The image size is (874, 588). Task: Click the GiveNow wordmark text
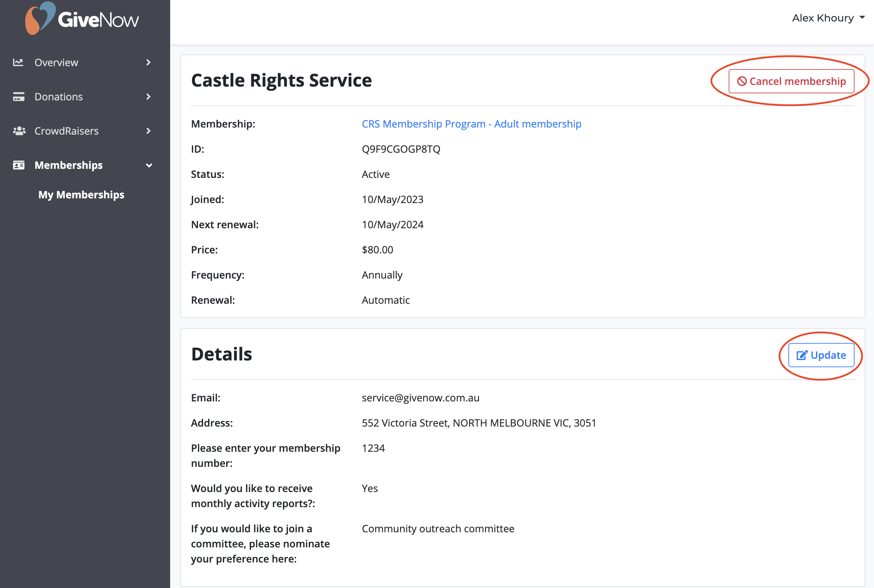(98, 19)
